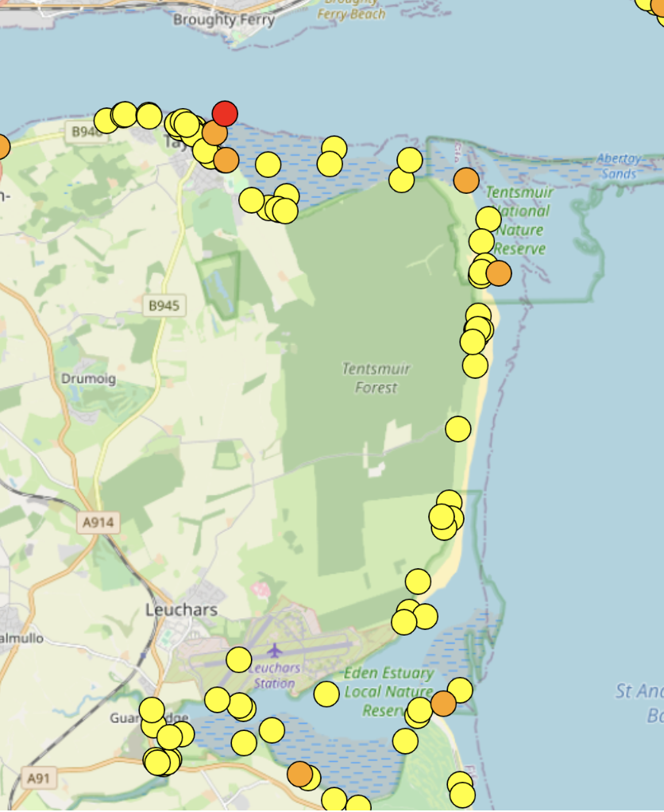Image resolution: width=664 pixels, height=812 pixels.
Task: Click the Drumoig place label
Action: 88,379
